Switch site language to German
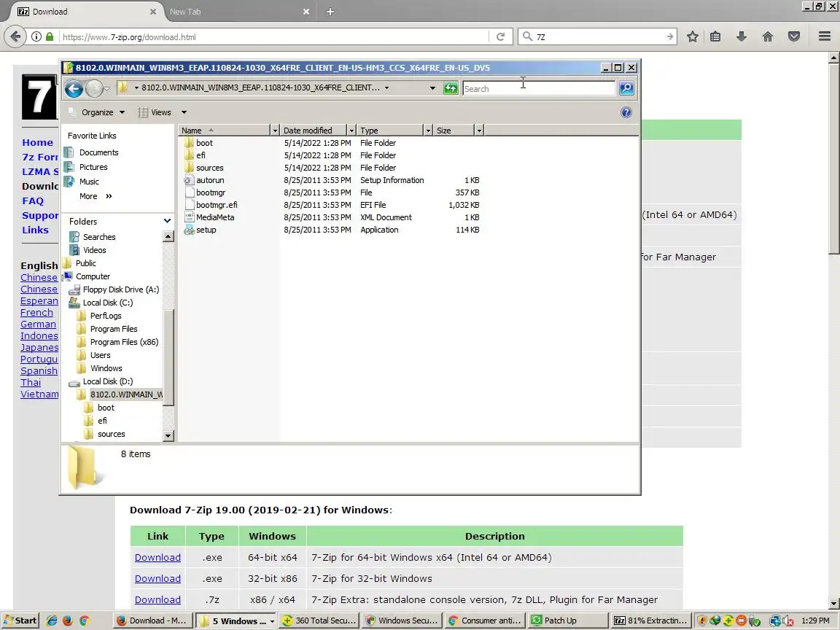 pos(38,324)
